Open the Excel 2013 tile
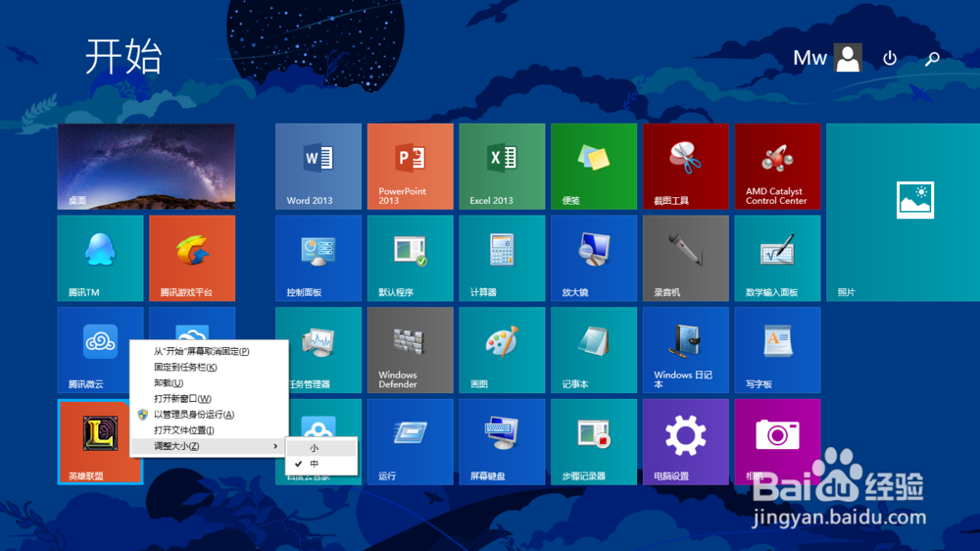Image resolution: width=980 pixels, height=551 pixels. pyautogui.click(x=502, y=167)
